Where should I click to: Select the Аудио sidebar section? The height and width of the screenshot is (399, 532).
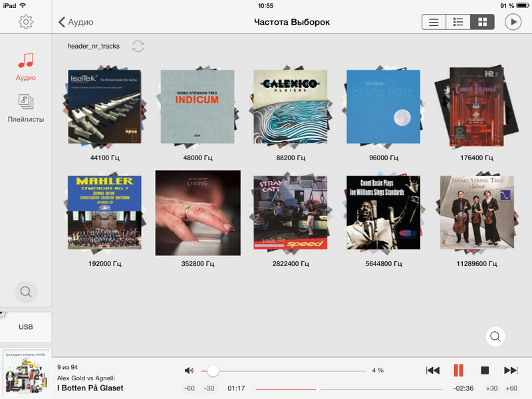(x=26, y=67)
